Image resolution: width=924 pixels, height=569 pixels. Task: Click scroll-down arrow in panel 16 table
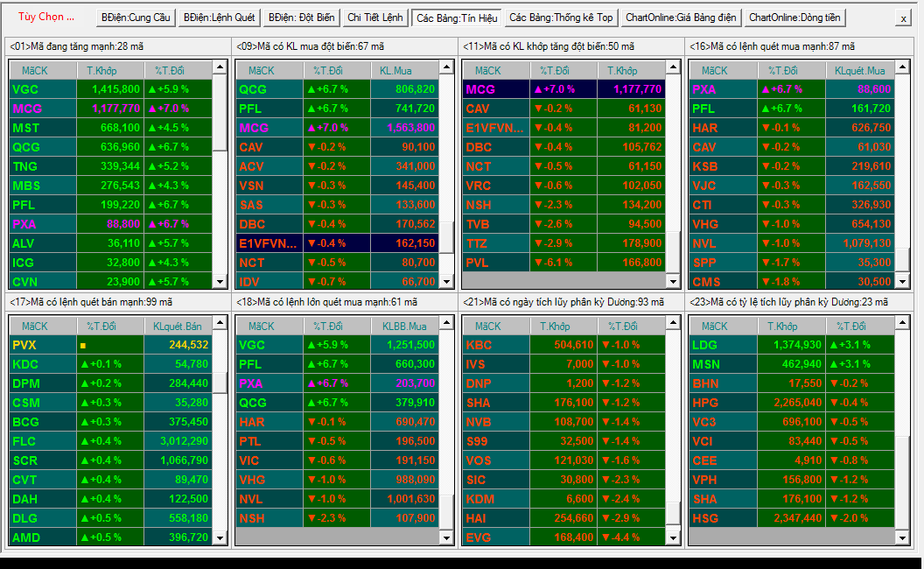(x=902, y=281)
